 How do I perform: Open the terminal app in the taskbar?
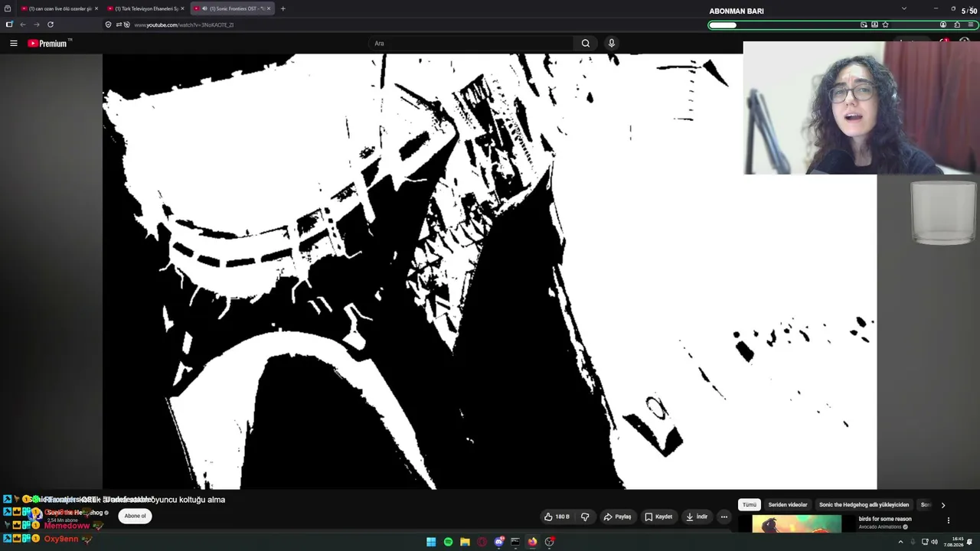pyautogui.click(x=515, y=542)
